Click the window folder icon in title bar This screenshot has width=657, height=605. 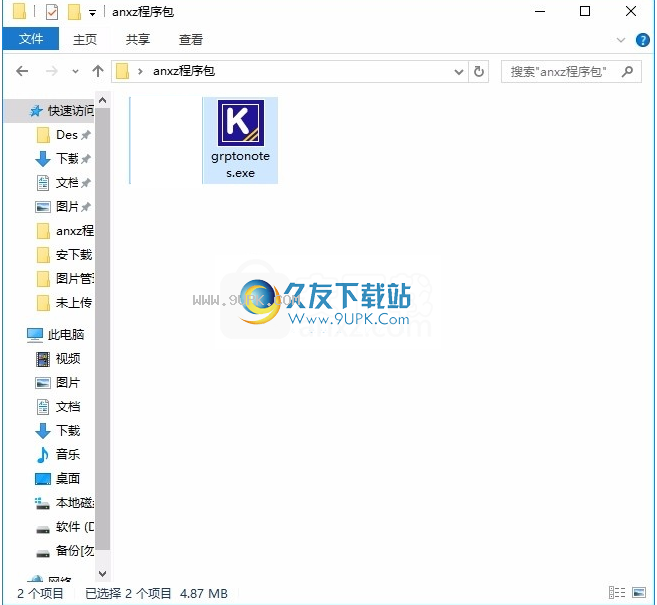click(19, 12)
